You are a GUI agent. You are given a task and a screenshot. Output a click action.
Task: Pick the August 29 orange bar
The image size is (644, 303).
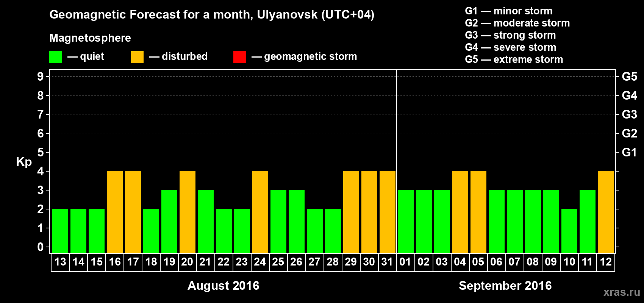[x=351, y=212]
